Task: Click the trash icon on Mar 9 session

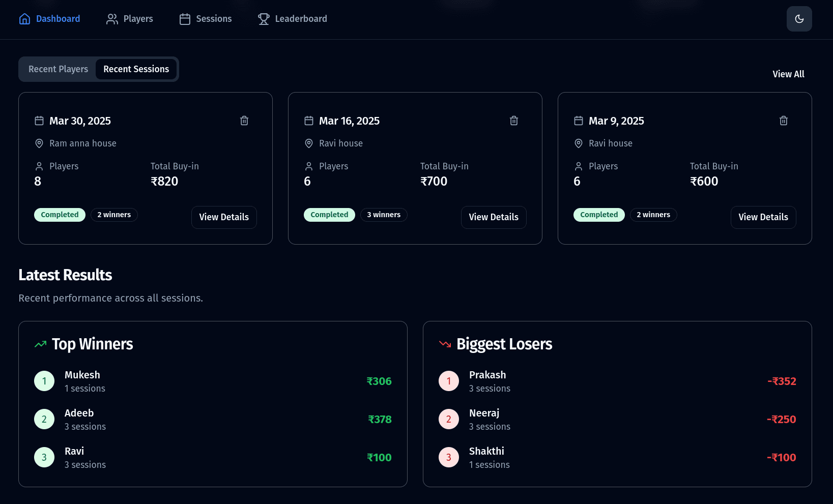Action: tap(783, 121)
